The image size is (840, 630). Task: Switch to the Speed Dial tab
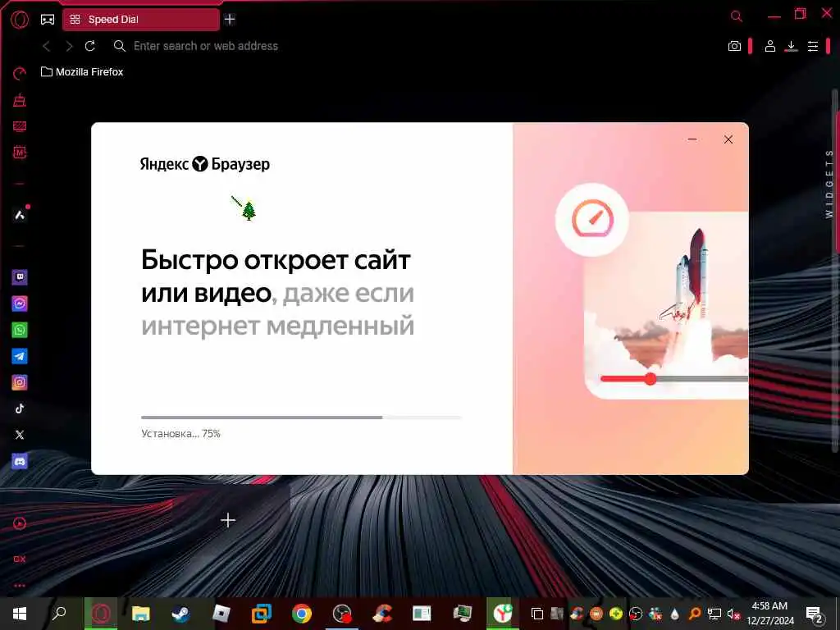tap(141, 20)
